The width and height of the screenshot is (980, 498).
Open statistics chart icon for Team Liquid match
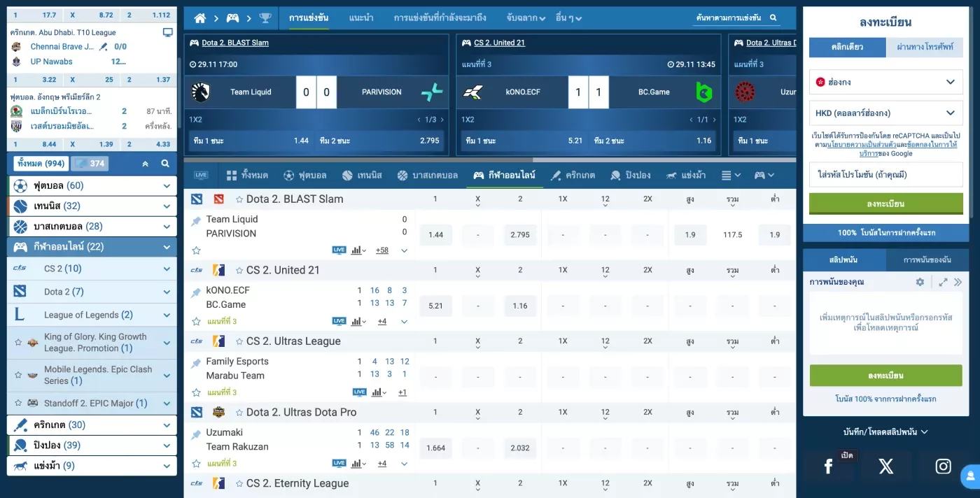click(358, 250)
